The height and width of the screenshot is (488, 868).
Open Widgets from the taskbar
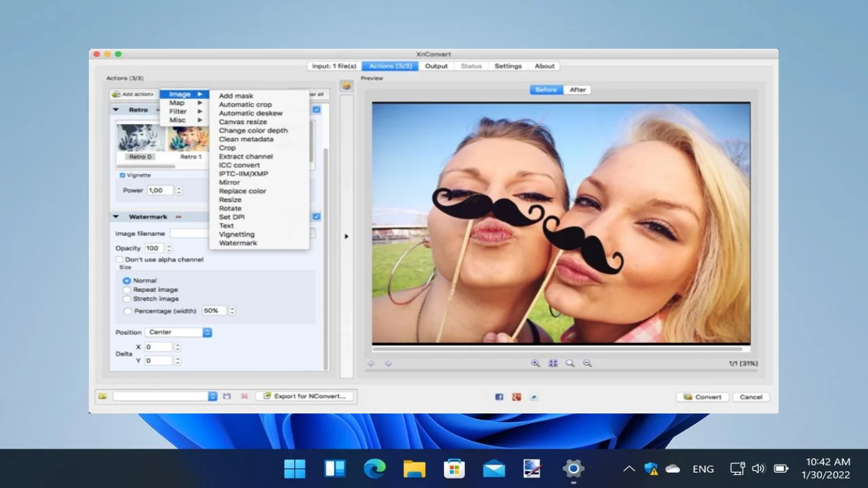[335, 468]
